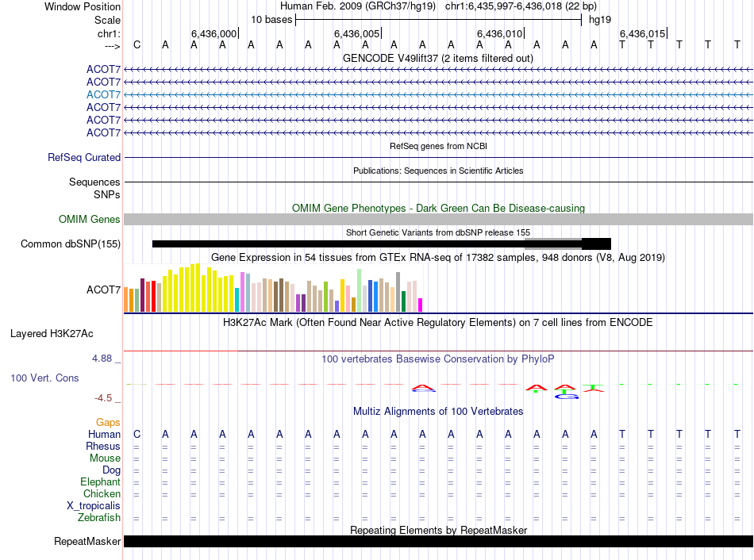Open the Common dbSNP(155) track label

pyautogui.click(x=70, y=244)
